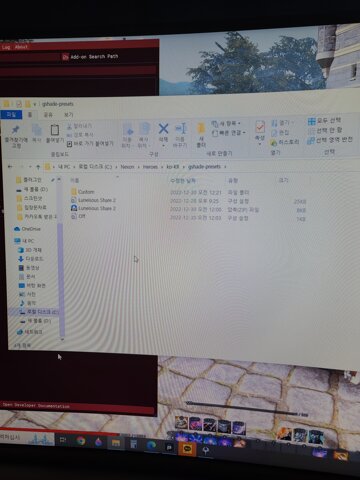360x480 pixels.
Task: Open KakaoTalk from the taskbar
Action: [x=187, y=449]
